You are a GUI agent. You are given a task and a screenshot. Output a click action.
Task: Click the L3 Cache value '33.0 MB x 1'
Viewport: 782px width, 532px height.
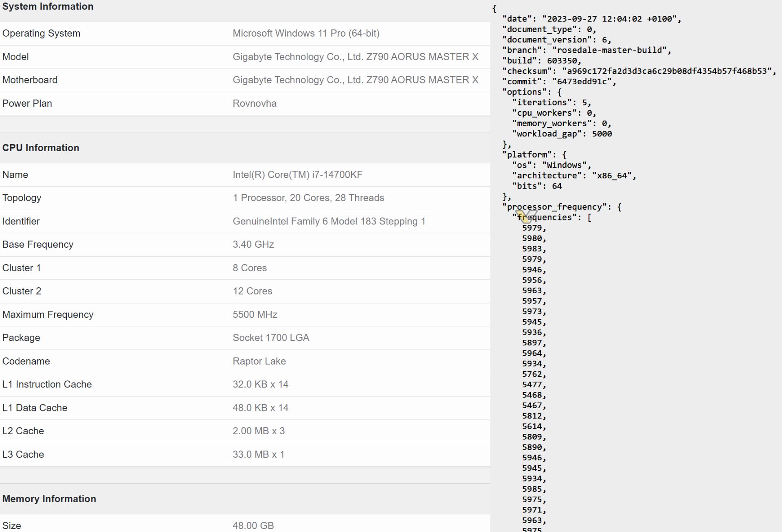(x=258, y=455)
